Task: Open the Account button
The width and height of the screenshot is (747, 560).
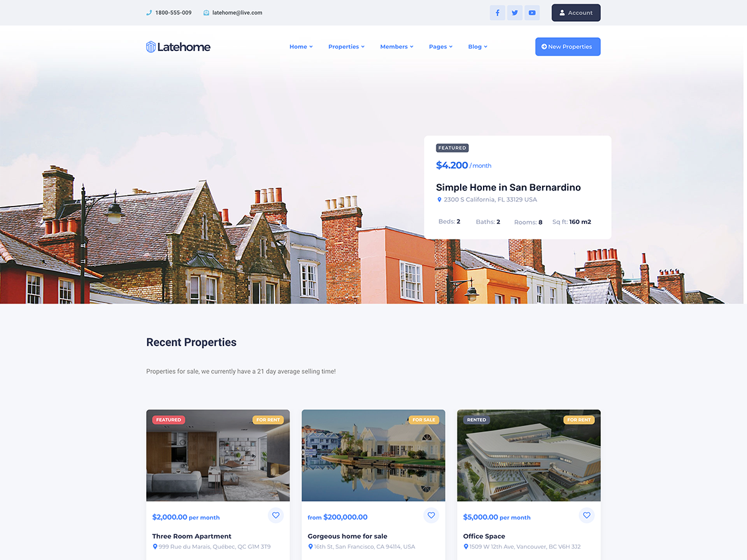Action: click(576, 12)
